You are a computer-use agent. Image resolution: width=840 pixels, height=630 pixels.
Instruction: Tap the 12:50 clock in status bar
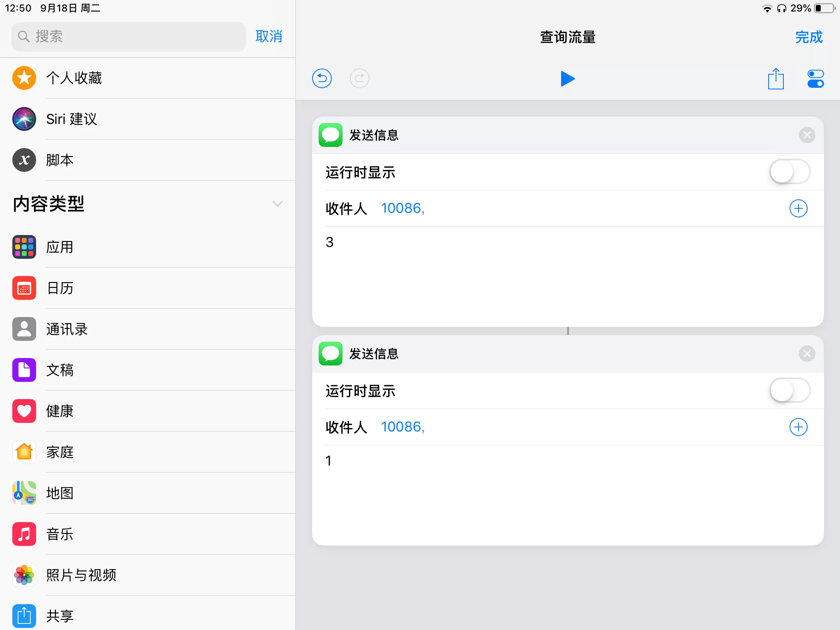click(x=18, y=8)
